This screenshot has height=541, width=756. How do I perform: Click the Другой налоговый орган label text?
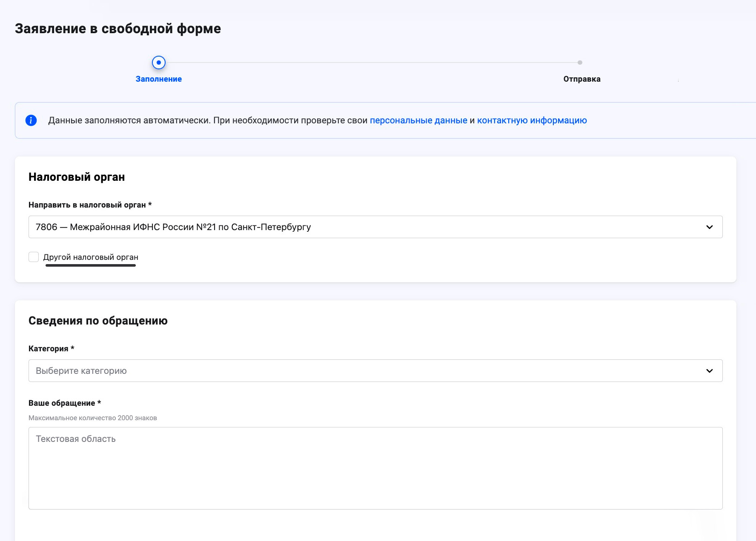tap(91, 257)
